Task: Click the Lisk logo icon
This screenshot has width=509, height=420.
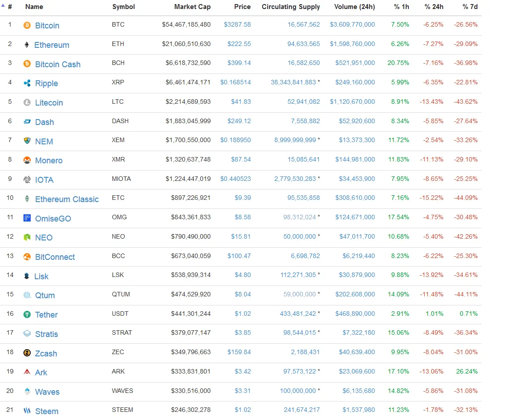Action: 27,276
